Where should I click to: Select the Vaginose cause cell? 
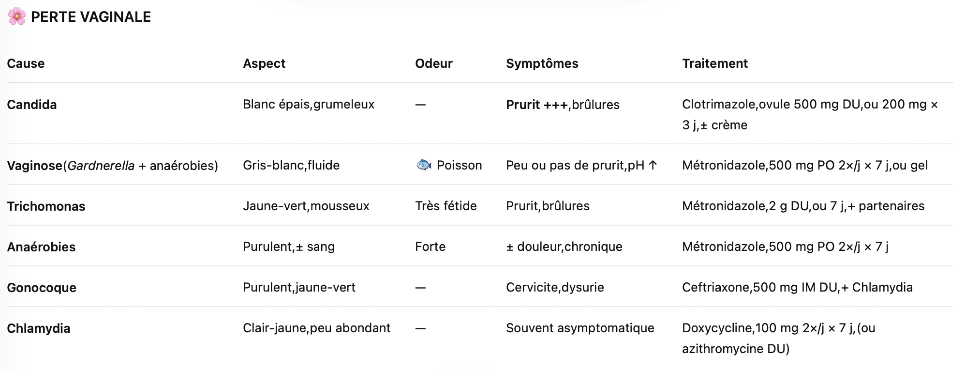tap(112, 166)
